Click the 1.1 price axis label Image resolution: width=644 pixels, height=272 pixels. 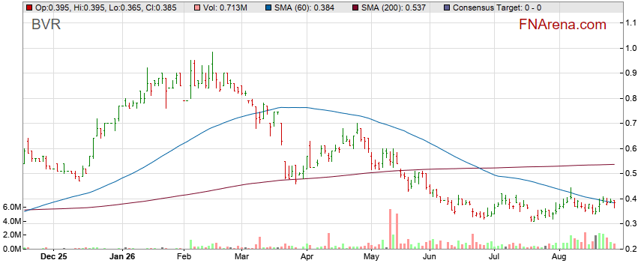(x=631, y=23)
